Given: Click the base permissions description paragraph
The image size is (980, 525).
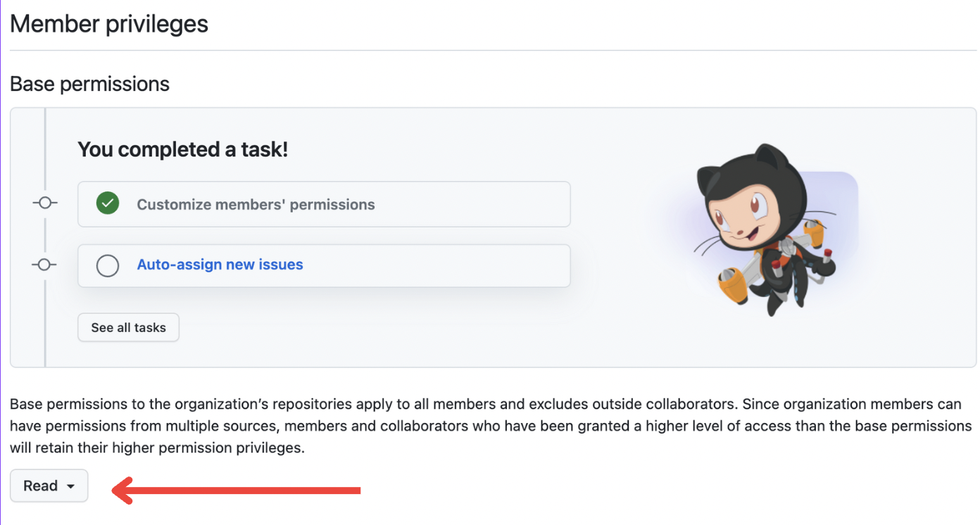Looking at the screenshot, I should tap(491, 426).
